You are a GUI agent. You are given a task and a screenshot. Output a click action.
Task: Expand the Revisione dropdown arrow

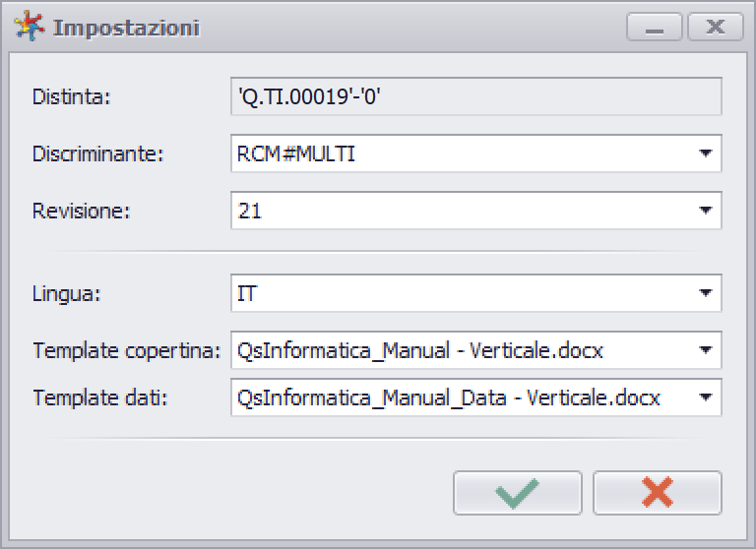706,211
